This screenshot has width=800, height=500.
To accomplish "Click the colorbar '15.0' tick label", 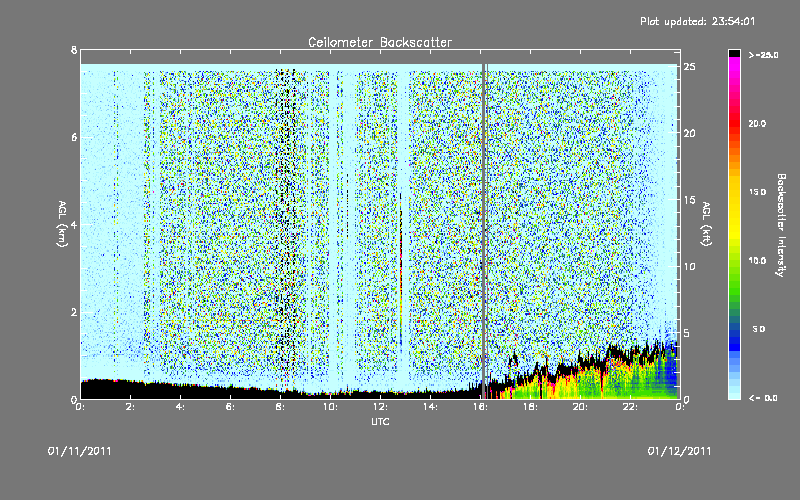I will 758,192.
